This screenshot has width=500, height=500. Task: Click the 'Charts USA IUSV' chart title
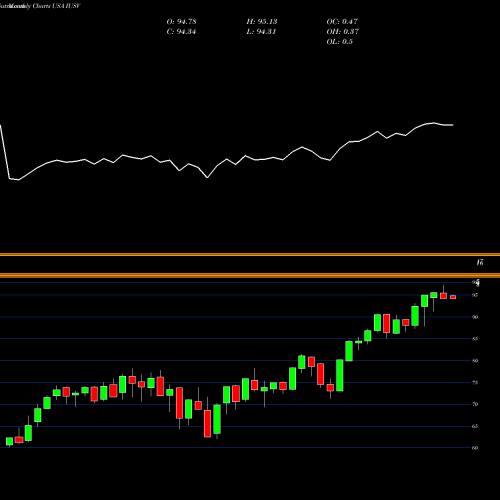[56, 6]
